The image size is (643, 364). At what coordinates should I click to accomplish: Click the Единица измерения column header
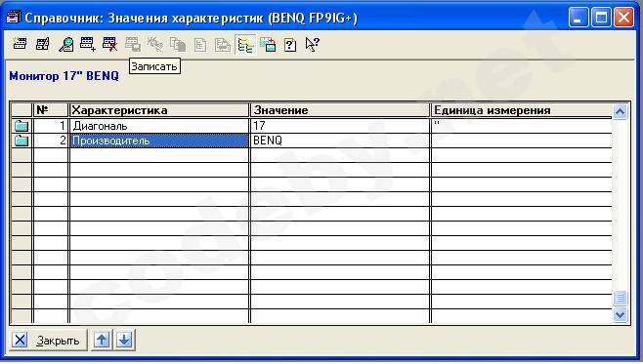click(521, 110)
